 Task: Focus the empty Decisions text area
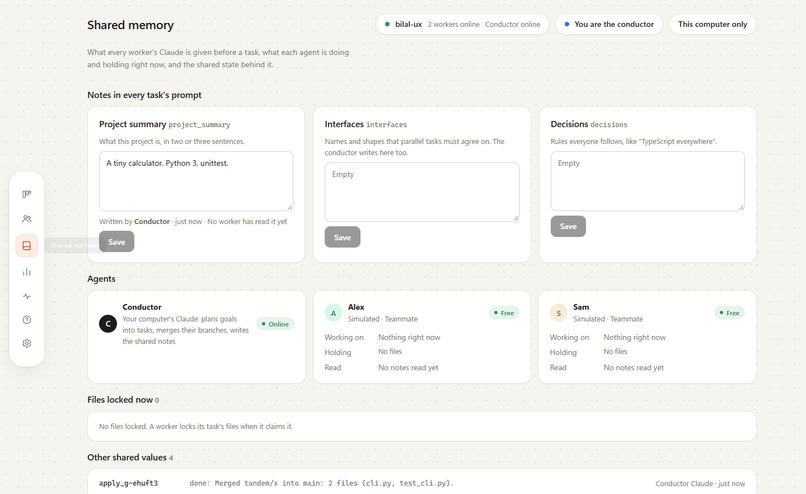647,181
